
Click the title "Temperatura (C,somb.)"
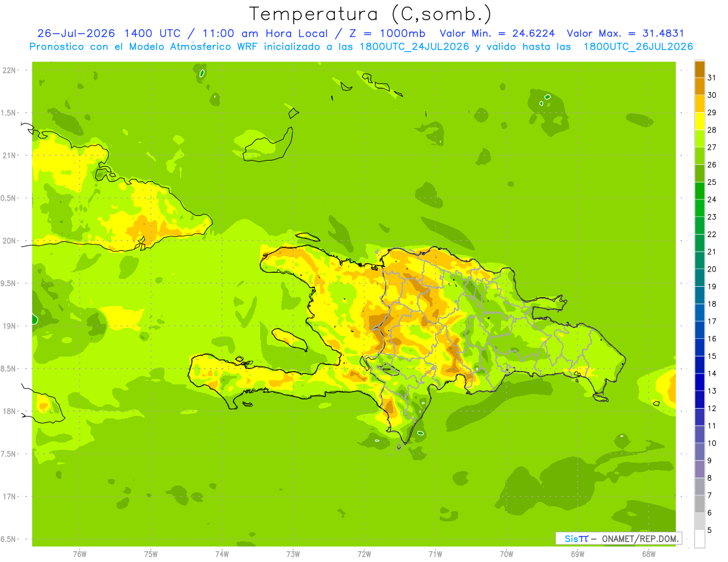pos(370,14)
